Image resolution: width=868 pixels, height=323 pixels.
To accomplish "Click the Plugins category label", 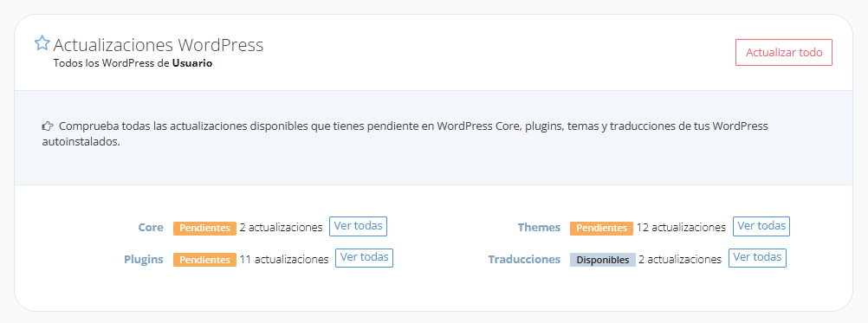I will pyautogui.click(x=144, y=260).
